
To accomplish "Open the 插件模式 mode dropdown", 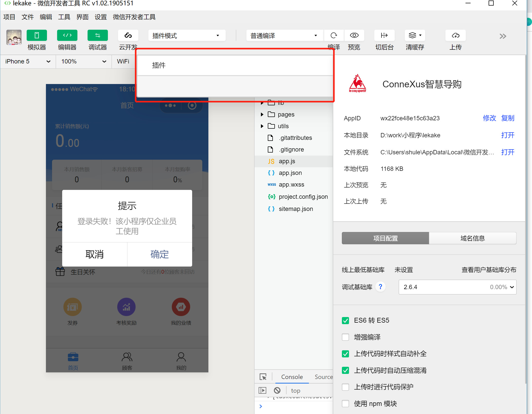I will (187, 35).
